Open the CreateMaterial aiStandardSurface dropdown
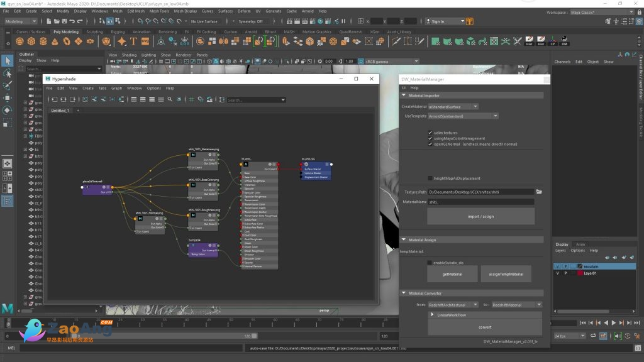This screenshot has width=644, height=362. click(x=453, y=107)
